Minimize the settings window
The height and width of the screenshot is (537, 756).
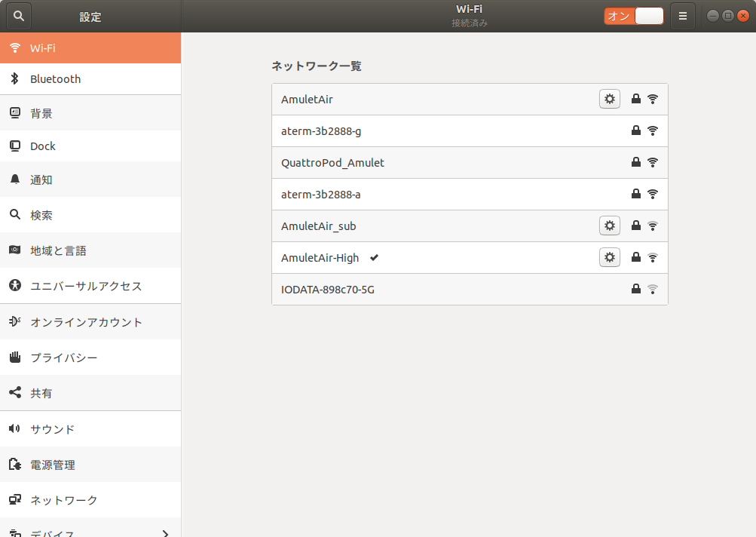(x=712, y=16)
